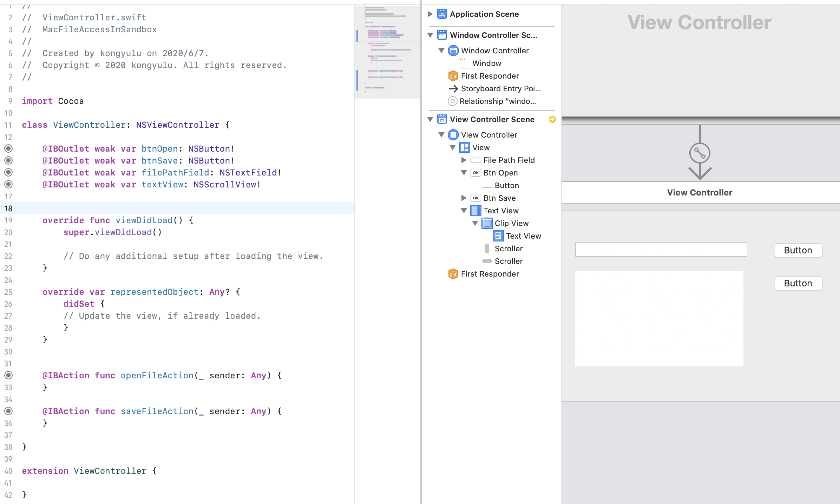Click the Relationship "window" segue icon
The width and height of the screenshot is (840, 504).
tap(453, 101)
